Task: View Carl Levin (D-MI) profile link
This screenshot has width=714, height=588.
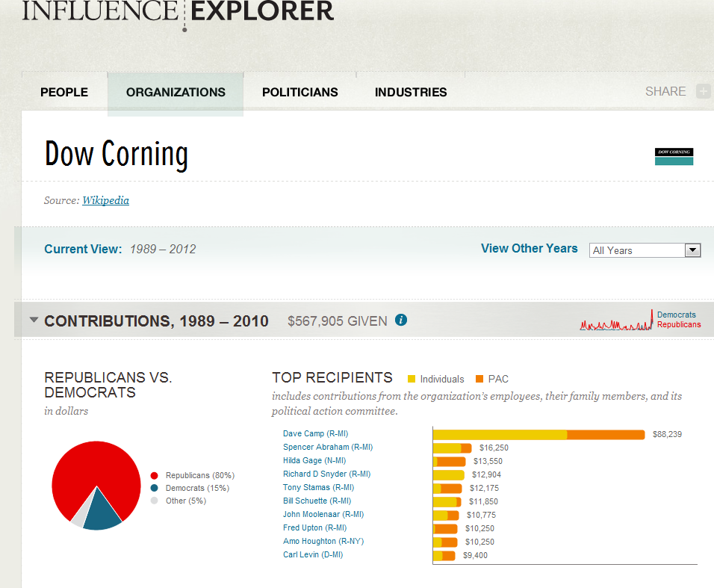Action: [x=313, y=554]
